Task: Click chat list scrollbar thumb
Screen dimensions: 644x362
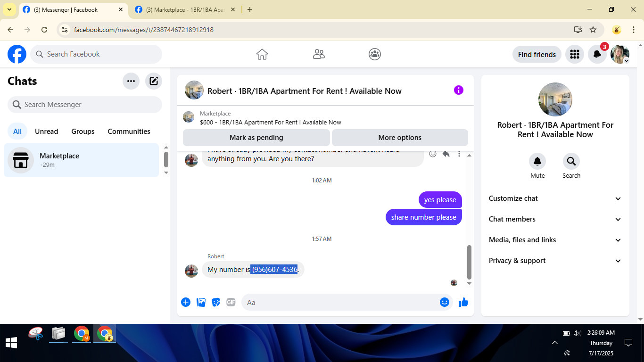Action: pos(166,159)
